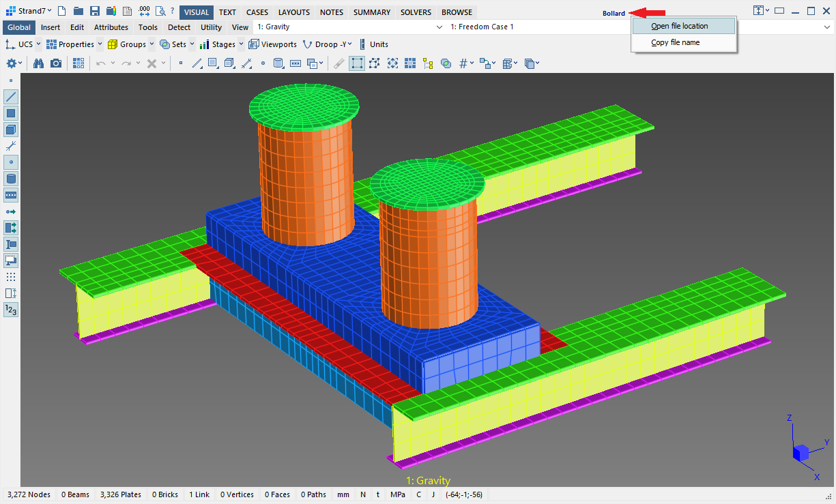The height and width of the screenshot is (504, 836).
Task: Click the Groups yellow cube icon
Action: coord(113,44)
